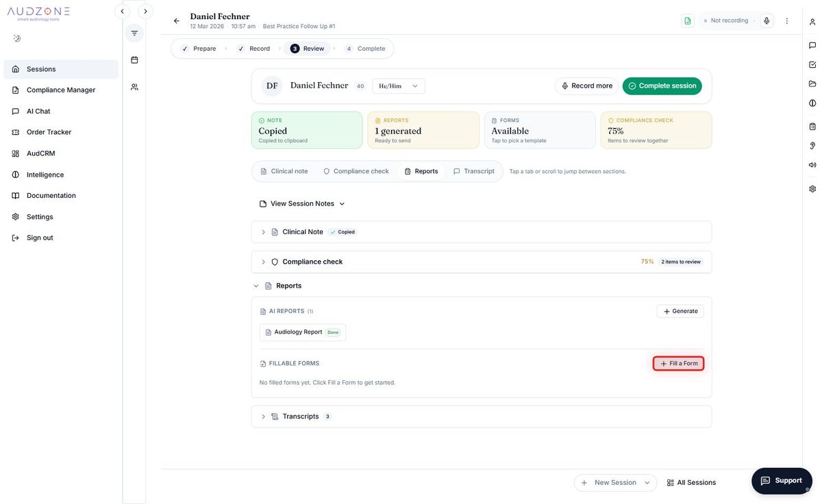
Task: Open the gear icon in the right rail
Action: click(812, 188)
